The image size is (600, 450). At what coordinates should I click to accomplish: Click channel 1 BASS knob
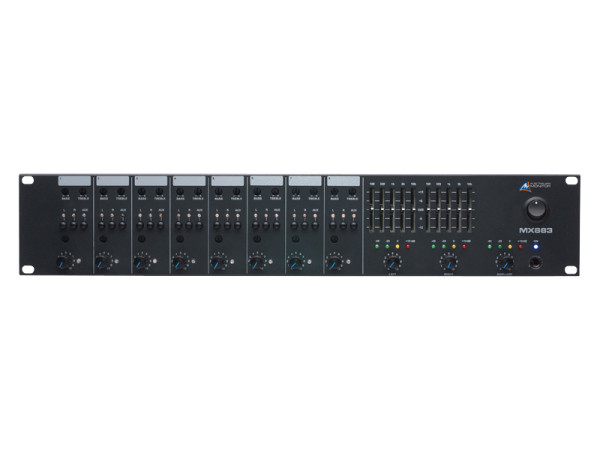[x=65, y=194]
